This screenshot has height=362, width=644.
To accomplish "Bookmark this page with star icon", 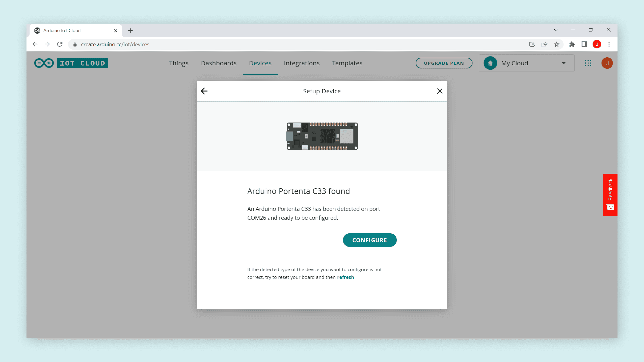I will click(x=556, y=44).
